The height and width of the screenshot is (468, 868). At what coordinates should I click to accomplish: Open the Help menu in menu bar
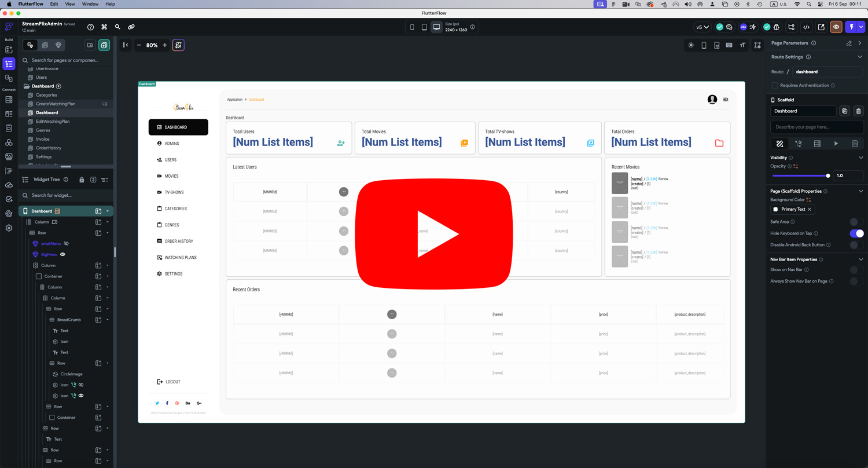point(110,4)
